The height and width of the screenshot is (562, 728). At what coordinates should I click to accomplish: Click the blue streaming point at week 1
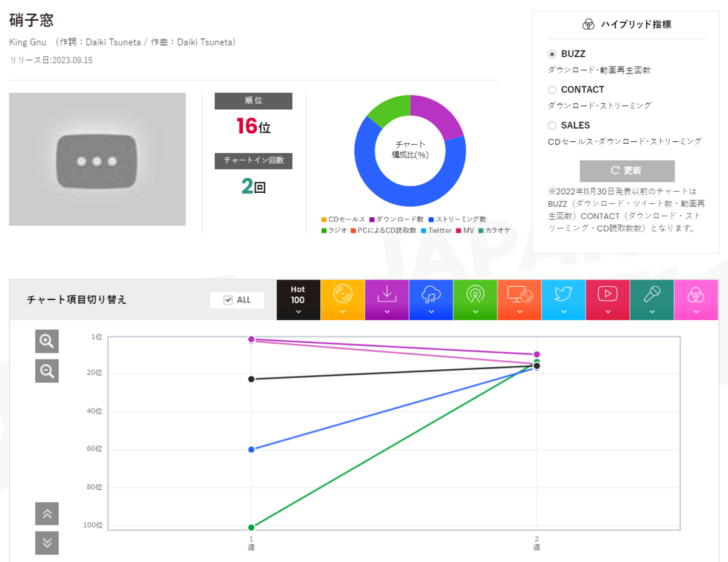click(251, 449)
